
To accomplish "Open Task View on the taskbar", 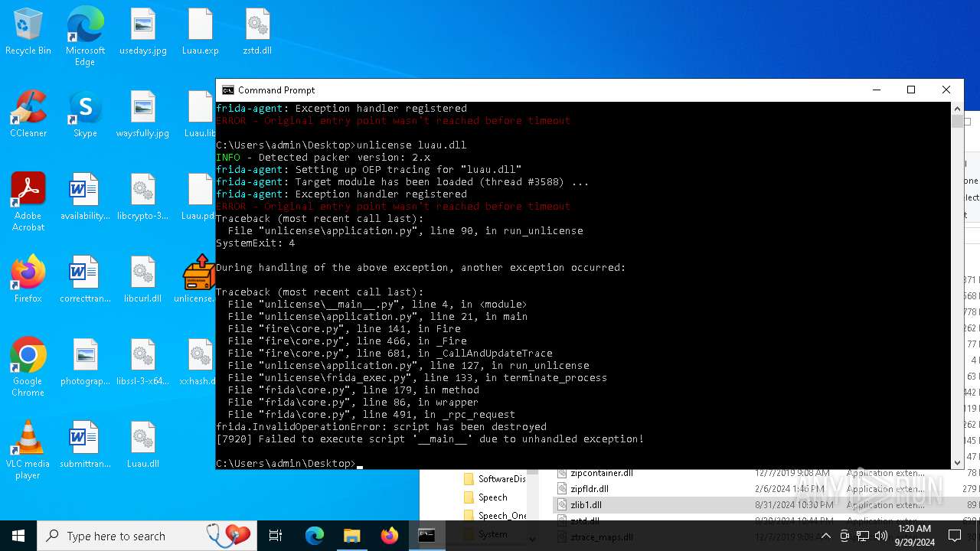I will tap(276, 536).
